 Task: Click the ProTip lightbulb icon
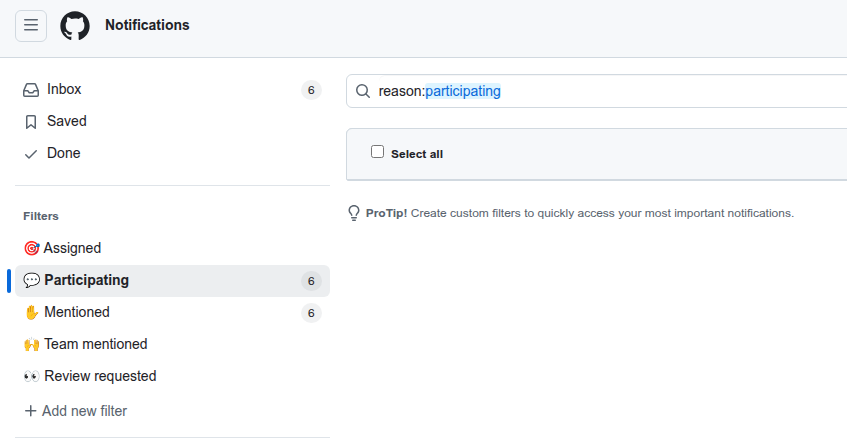click(x=354, y=213)
